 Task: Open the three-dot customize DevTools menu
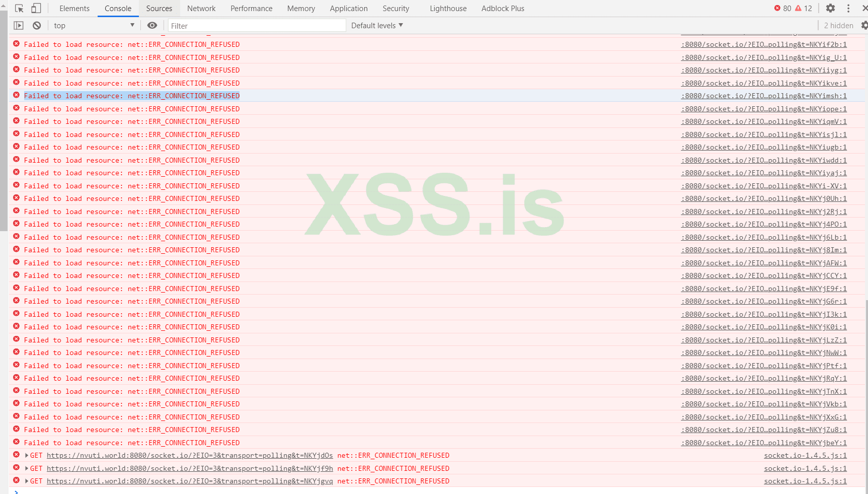(x=848, y=8)
